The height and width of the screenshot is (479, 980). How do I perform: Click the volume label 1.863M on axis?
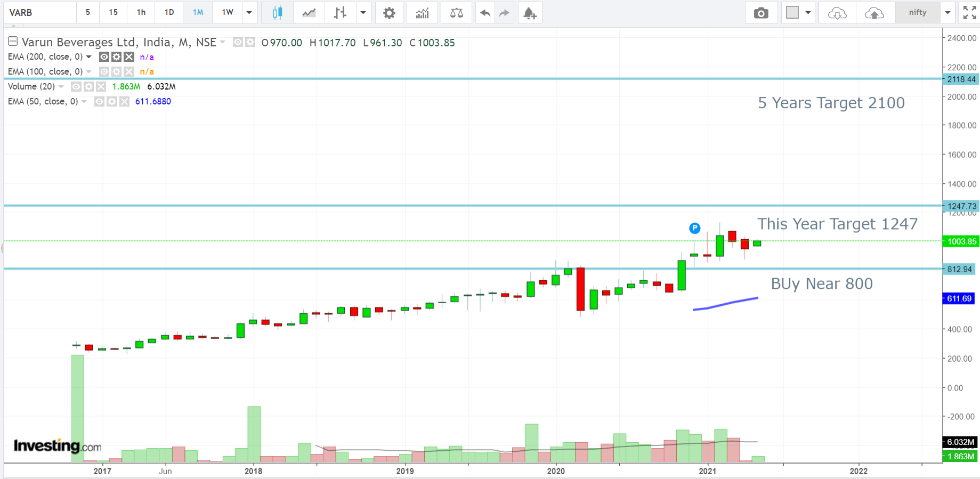click(960, 457)
